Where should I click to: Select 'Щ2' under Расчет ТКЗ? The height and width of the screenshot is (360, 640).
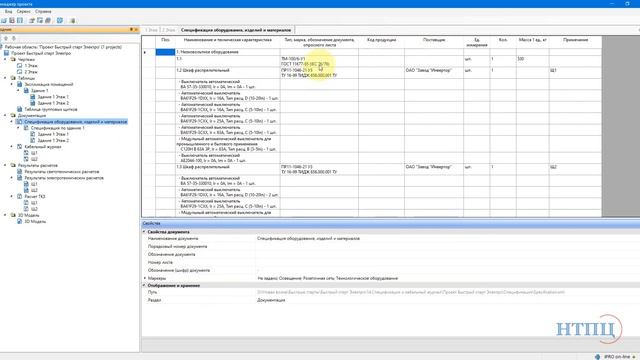click(34, 209)
